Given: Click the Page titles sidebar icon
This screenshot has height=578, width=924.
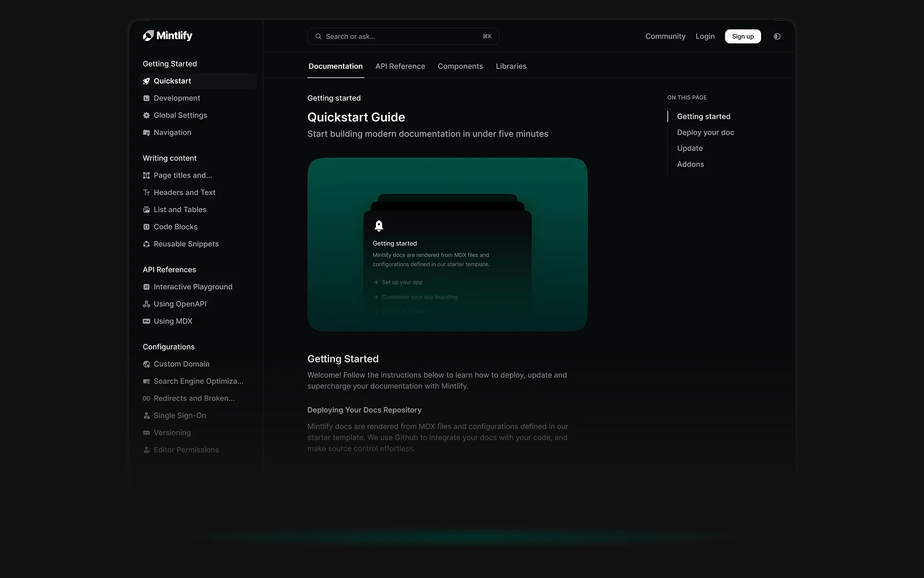Looking at the screenshot, I should point(146,175).
